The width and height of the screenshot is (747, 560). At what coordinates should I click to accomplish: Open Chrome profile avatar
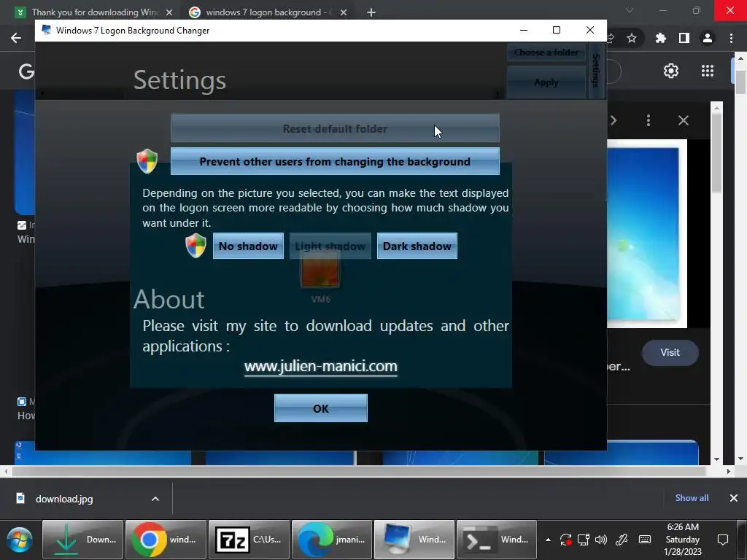click(x=708, y=38)
